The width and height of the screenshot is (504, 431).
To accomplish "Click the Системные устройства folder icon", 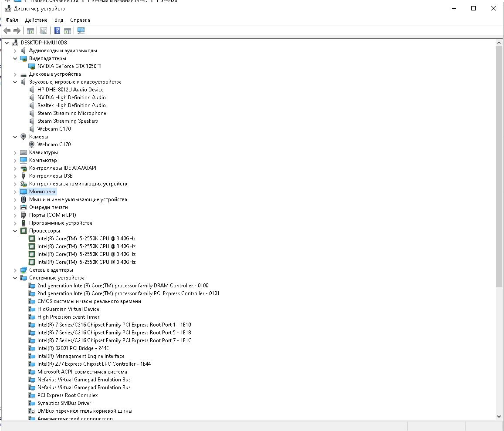I will click(24, 278).
